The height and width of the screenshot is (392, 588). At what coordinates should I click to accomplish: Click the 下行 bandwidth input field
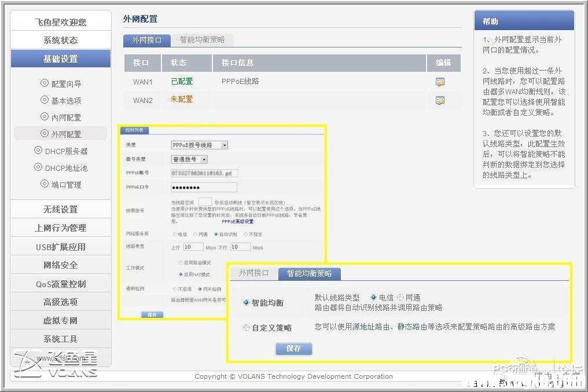[x=240, y=247]
